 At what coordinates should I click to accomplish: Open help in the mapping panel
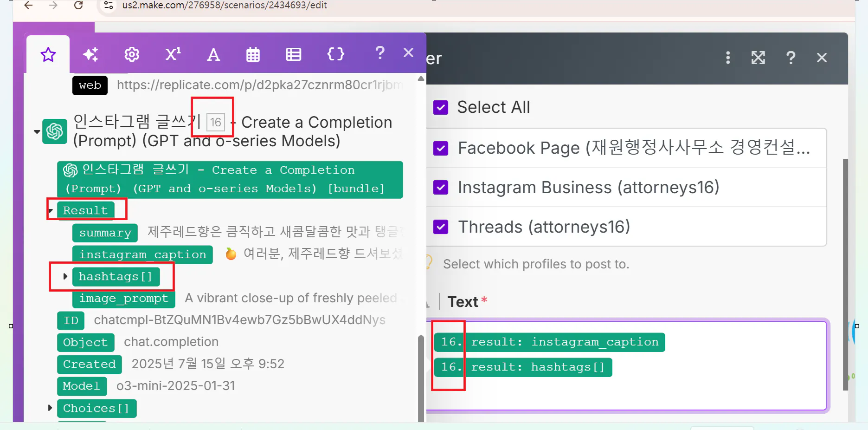coord(380,52)
